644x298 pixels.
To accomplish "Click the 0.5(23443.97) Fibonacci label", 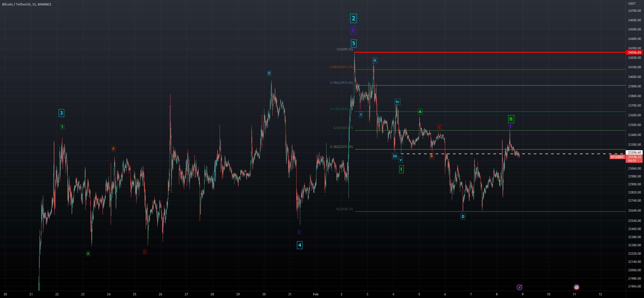I will tap(343, 128).
